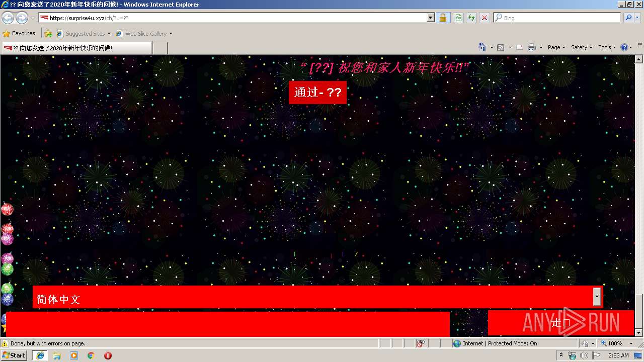Image resolution: width=644 pixels, height=362 pixels.
Task: Select the 2020 New Year greeting tab
Action: pos(76,48)
